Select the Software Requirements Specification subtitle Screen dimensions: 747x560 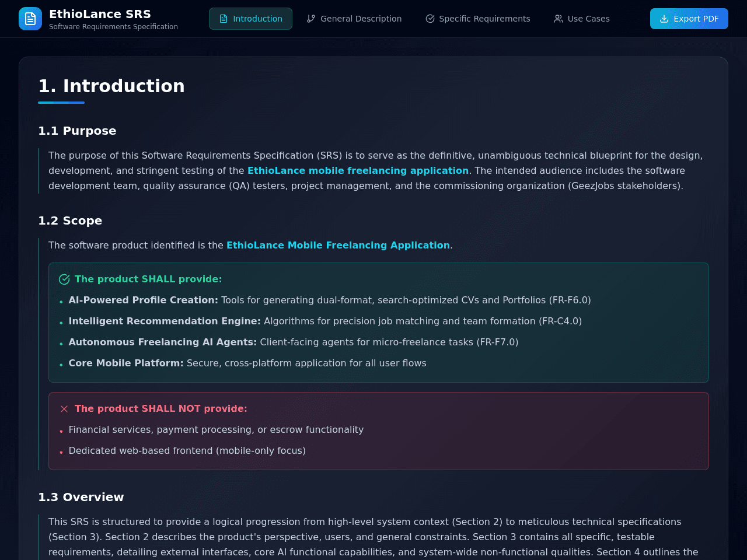click(x=113, y=27)
